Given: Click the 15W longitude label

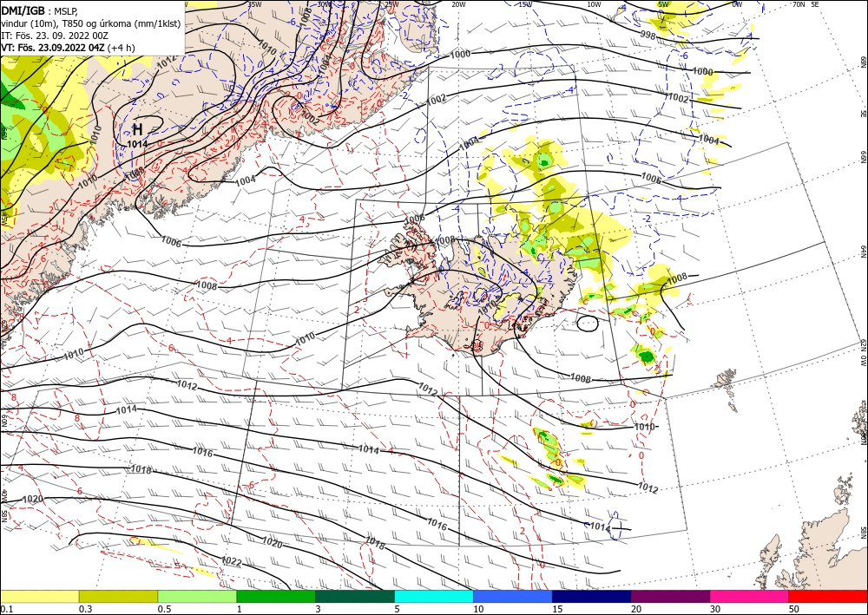Looking at the screenshot, I should (525, 4).
